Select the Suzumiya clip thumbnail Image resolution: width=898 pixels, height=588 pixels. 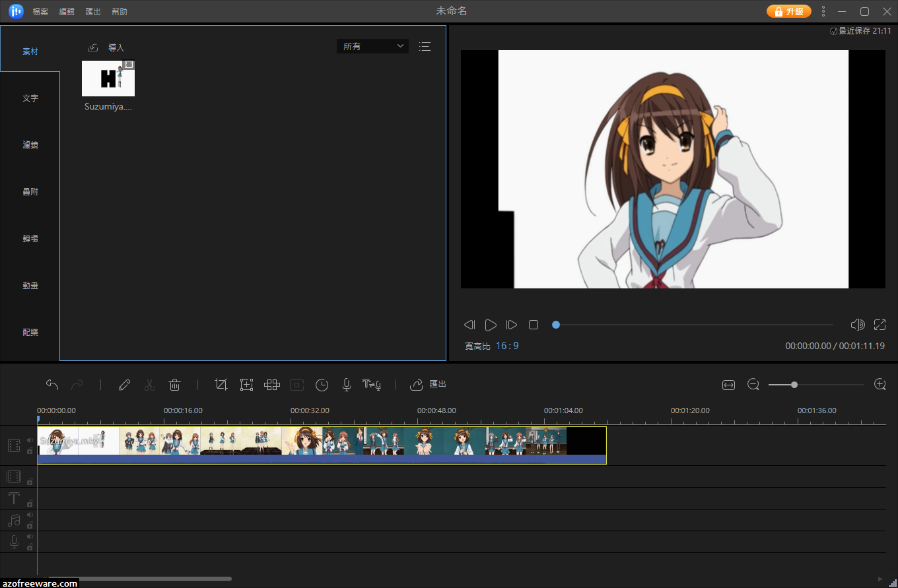(x=108, y=78)
